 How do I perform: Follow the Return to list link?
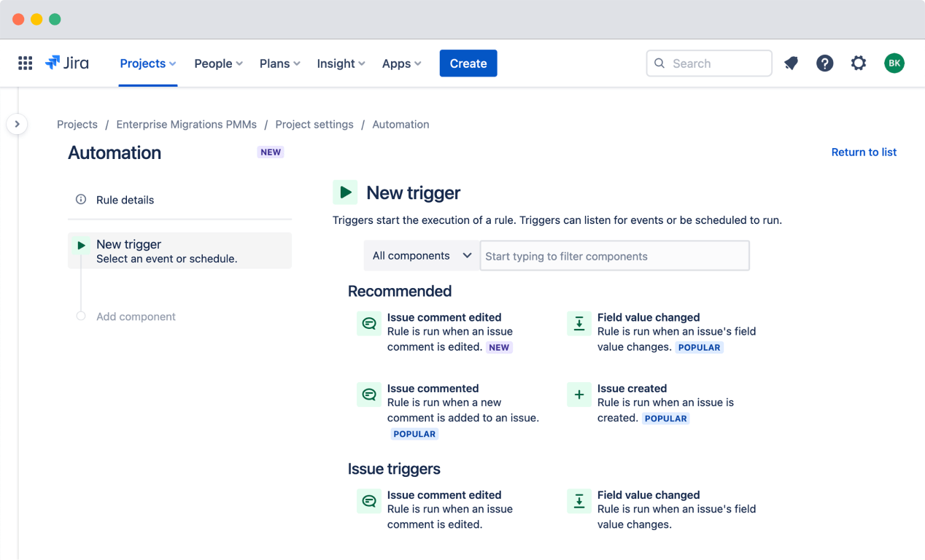pos(864,152)
